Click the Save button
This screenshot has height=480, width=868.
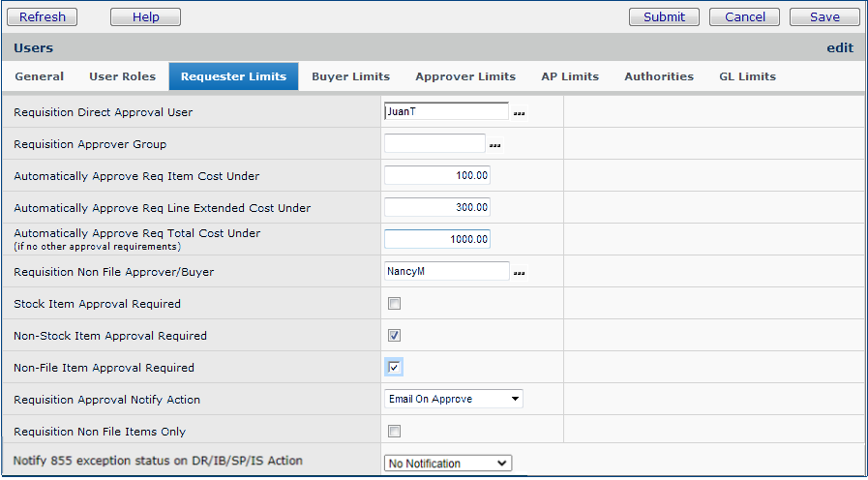pyautogui.click(x=824, y=17)
